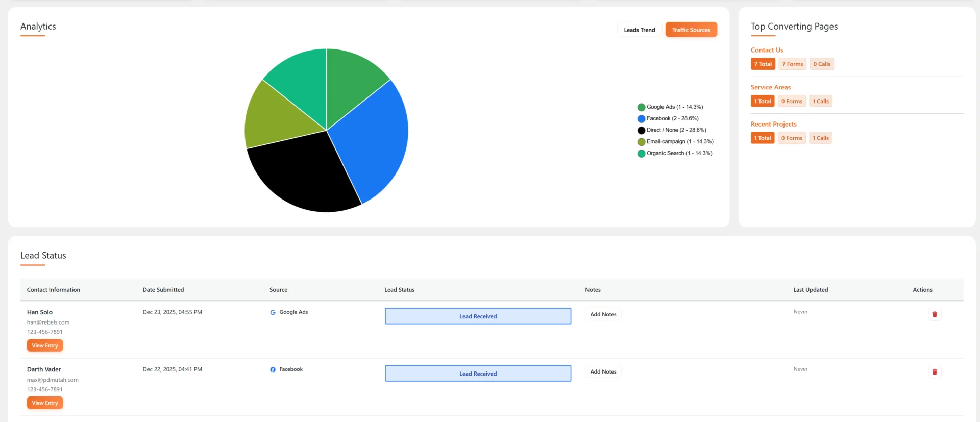Click the Actions column header
The image size is (980, 422).
922,290
